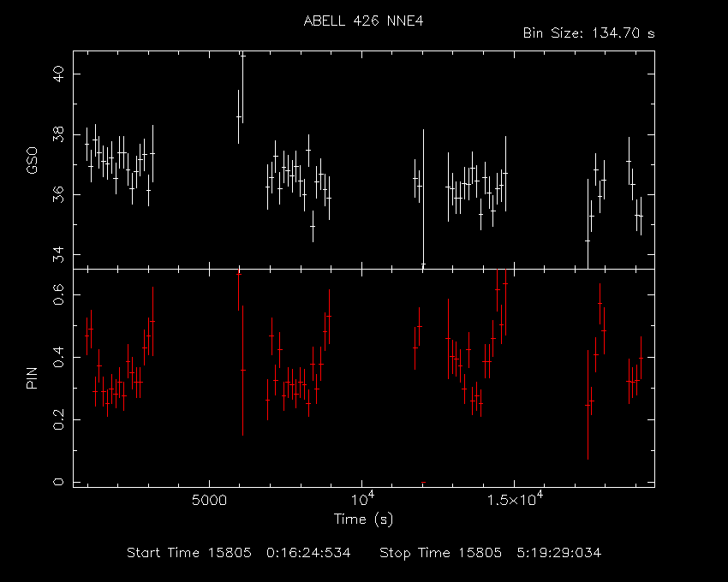Screen dimensions: 728x582
Task: Click the 36 tick label on GSO axis
Action: point(58,194)
